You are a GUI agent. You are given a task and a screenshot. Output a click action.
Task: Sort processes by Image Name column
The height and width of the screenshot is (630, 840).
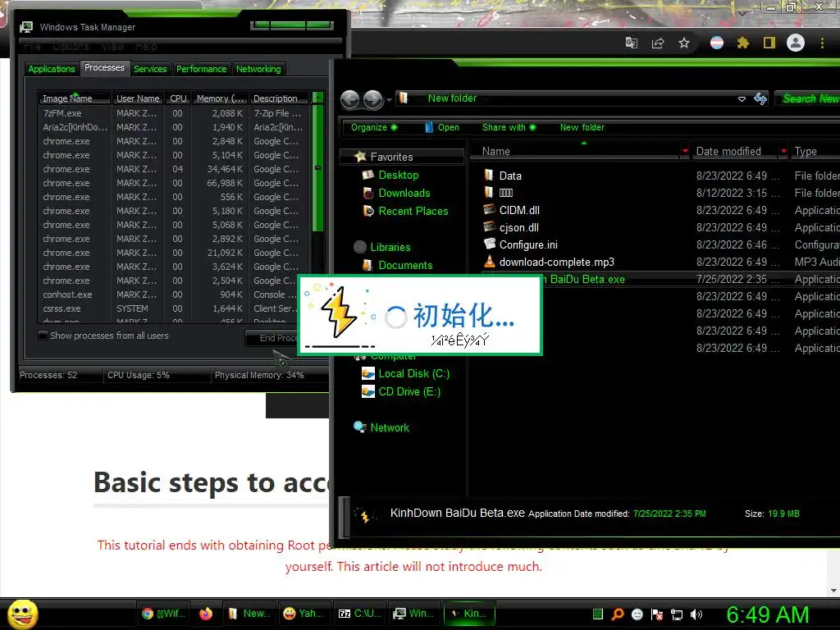click(75, 98)
